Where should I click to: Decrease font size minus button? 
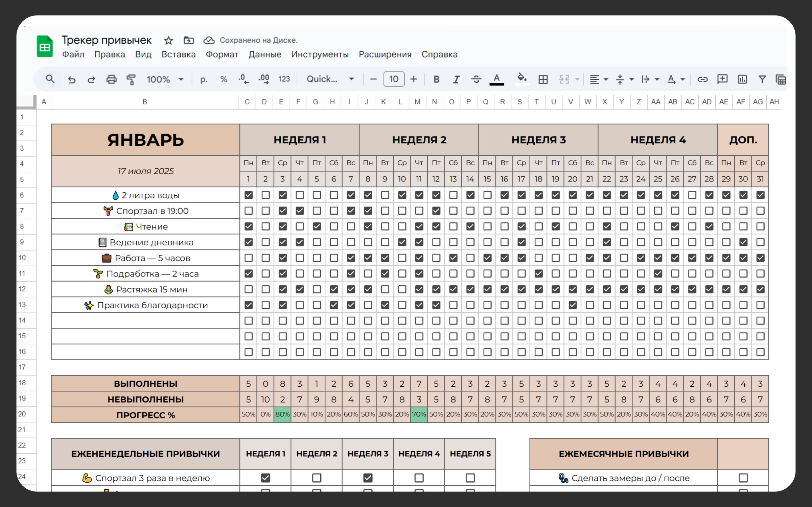tap(373, 79)
